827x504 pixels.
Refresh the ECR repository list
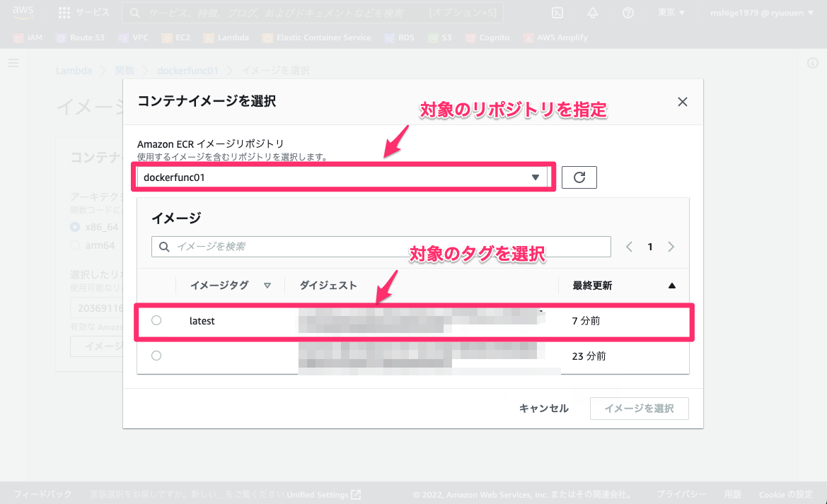tap(579, 177)
